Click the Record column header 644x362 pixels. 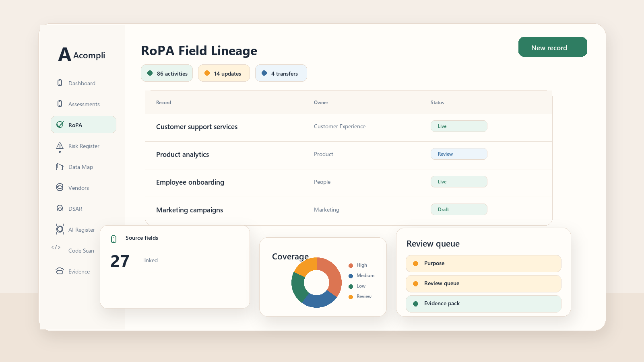[x=163, y=103]
